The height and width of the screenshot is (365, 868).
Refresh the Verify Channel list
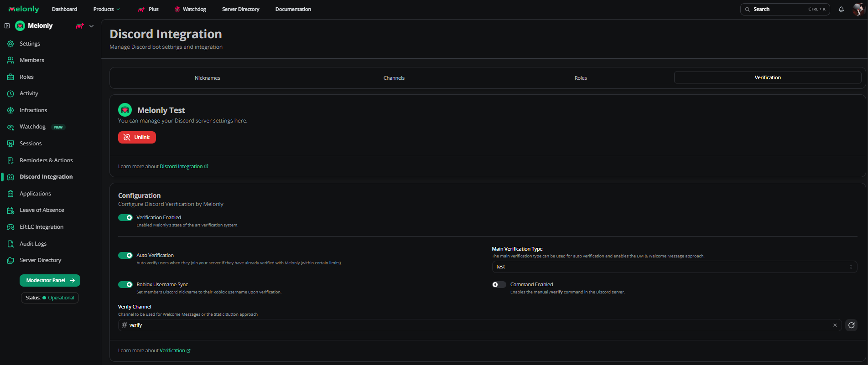point(851,325)
